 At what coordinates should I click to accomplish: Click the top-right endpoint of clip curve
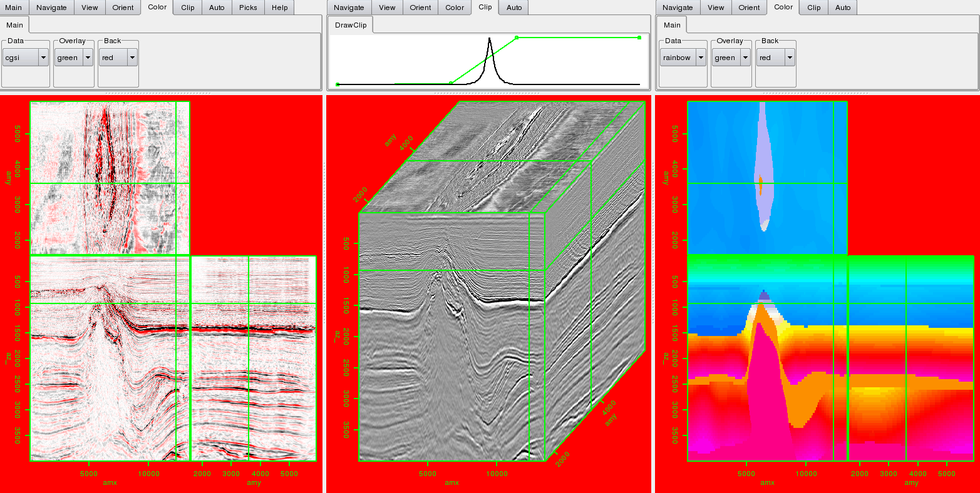tap(639, 38)
